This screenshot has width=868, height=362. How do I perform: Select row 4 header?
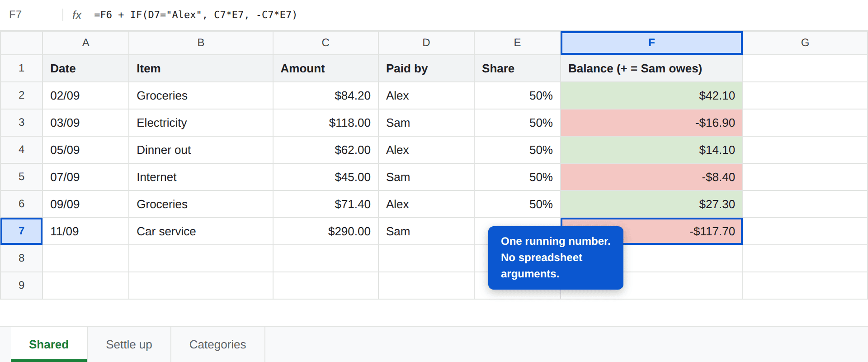click(21, 150)
